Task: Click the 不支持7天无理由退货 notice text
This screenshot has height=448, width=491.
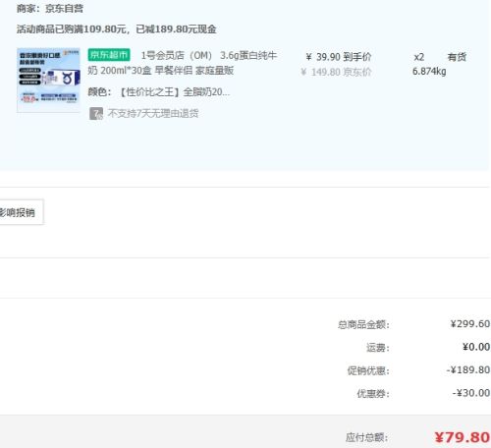Action: click(153, 114)
